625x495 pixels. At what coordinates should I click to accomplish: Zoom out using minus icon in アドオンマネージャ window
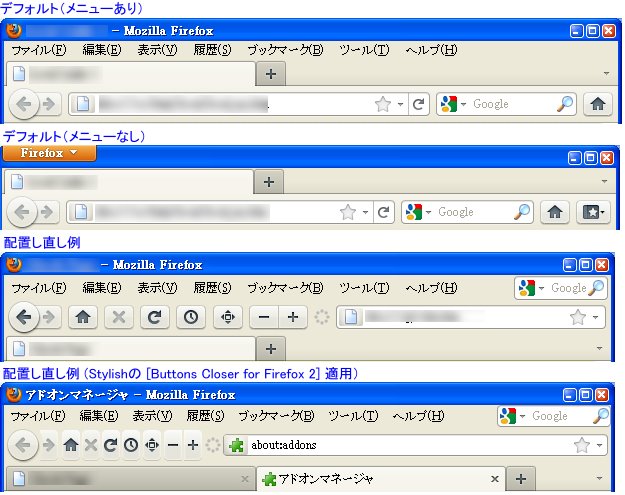(173, 445)
